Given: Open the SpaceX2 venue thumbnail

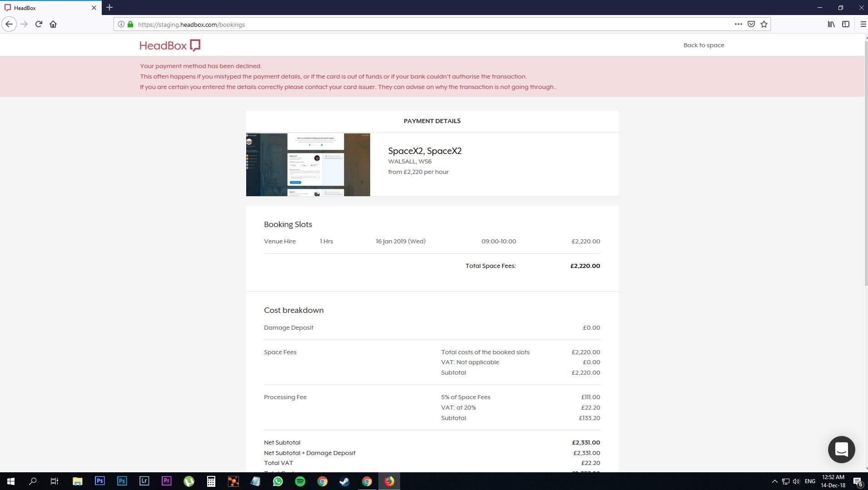Looking at the screenshot, I should click(x=308, y=164).
